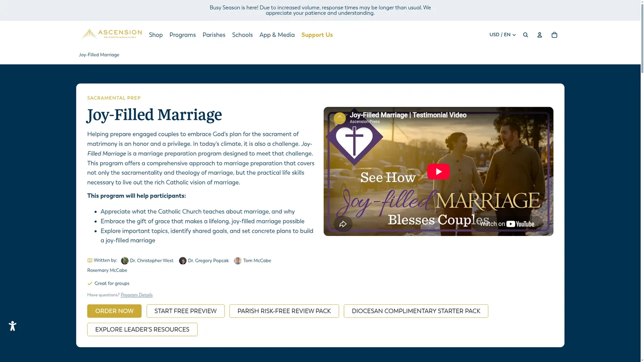Click the Ascension Press channel avatar
This screenshot has width=644, height=362.
339,118
